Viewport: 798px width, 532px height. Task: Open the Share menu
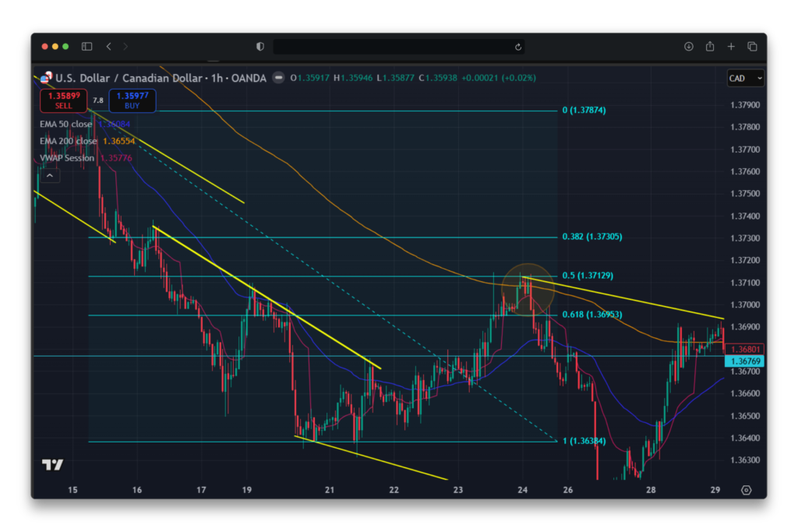pyautogui.click(x=710, y=46)
